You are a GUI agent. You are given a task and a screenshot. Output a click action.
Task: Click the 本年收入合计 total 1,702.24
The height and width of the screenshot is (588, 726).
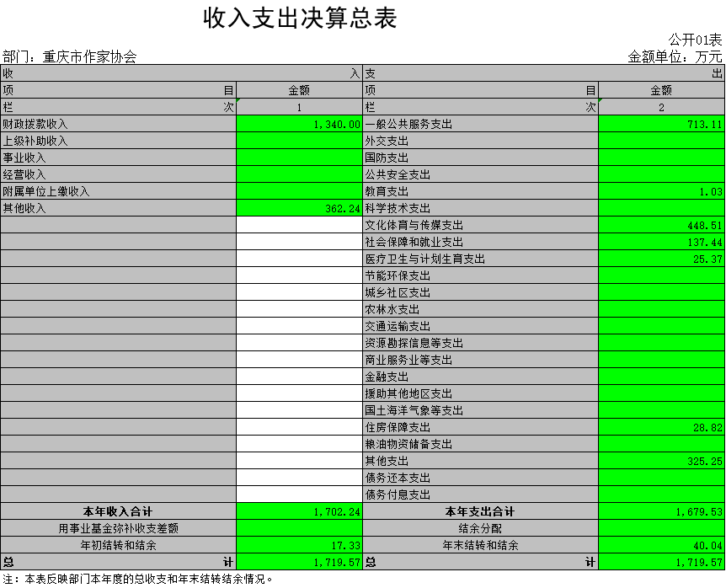pyautogui.click(x=299, y=511)
